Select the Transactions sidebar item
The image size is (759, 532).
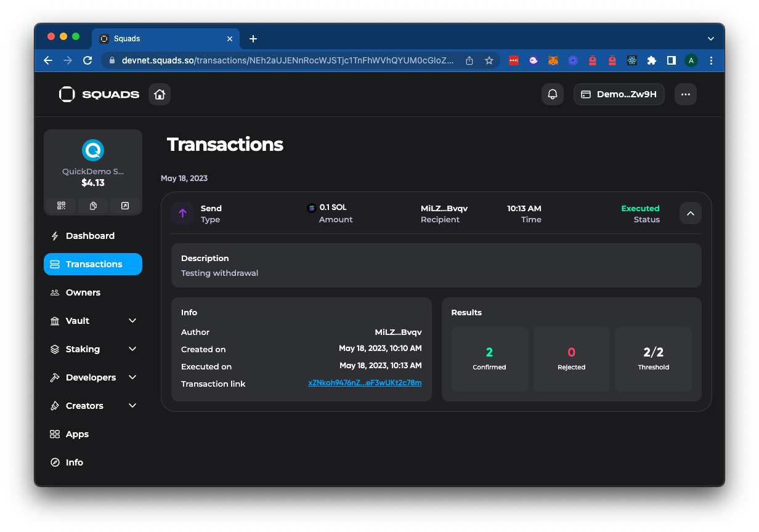pos(93,264)
